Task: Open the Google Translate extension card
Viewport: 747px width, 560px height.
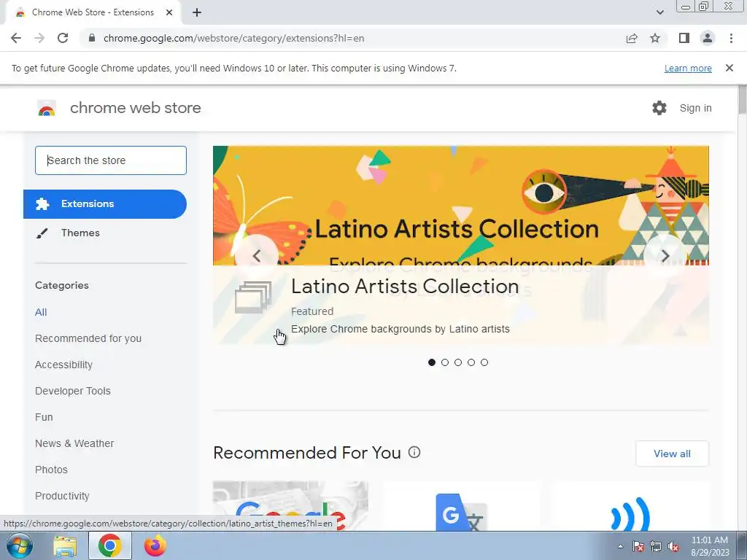Action: pyautogui.click(x=461, y=506)
